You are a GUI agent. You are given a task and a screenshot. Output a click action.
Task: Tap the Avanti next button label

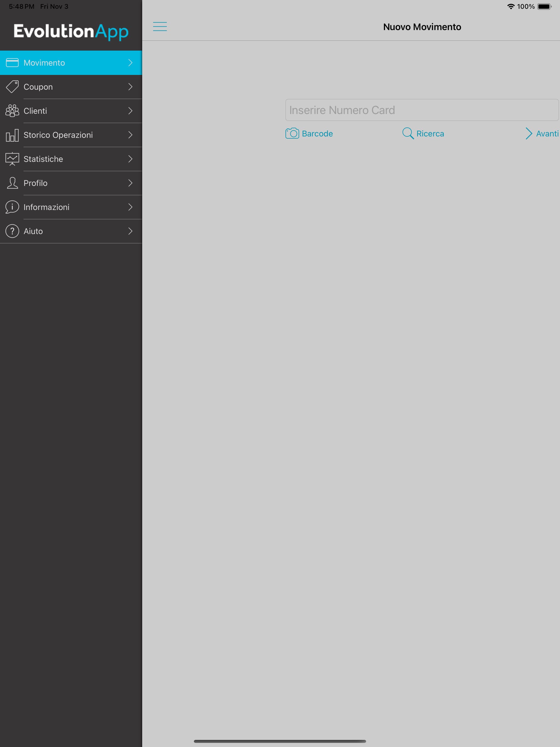tap(547, 134)
